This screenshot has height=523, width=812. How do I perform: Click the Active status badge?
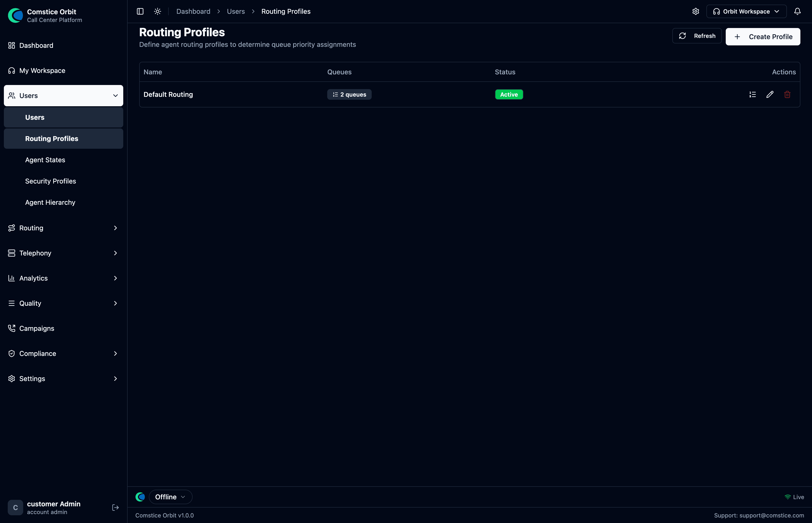(x=509, y=94)
